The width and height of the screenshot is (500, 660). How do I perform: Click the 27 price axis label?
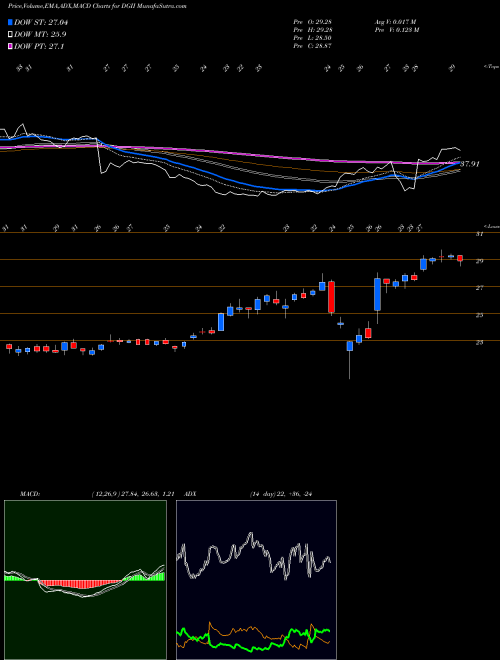[x=479, y=288]
